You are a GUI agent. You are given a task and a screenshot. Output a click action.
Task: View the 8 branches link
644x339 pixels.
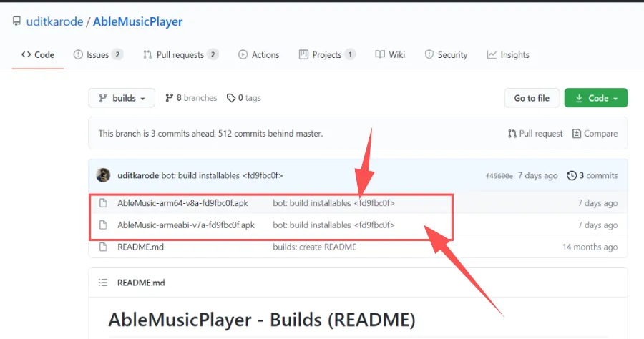tap(191, 98)
